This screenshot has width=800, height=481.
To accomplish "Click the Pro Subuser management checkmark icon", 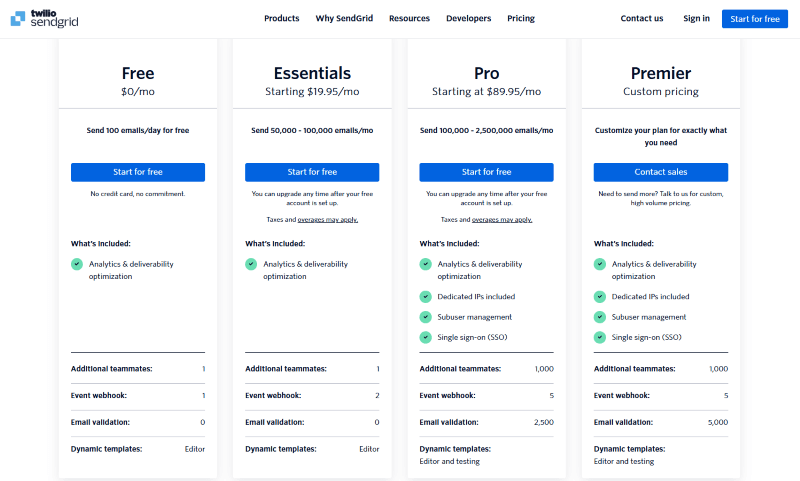I will 426,317.
